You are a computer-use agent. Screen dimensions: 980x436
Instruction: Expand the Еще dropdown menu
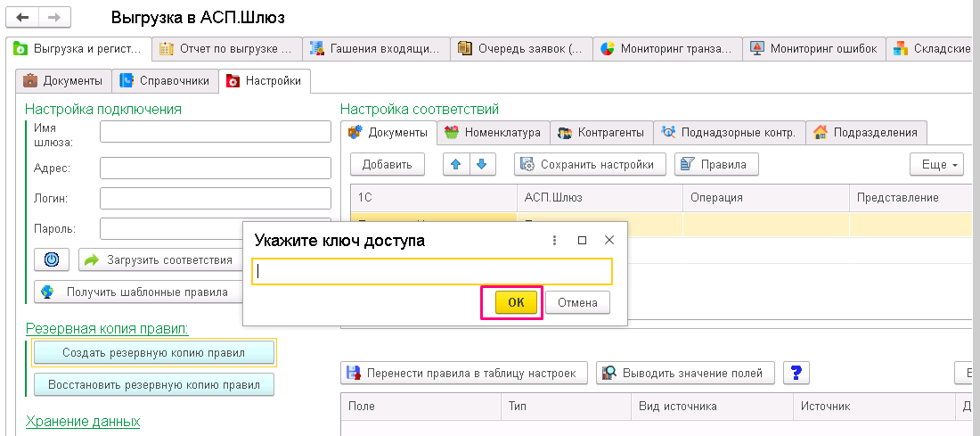click(937, 165)
